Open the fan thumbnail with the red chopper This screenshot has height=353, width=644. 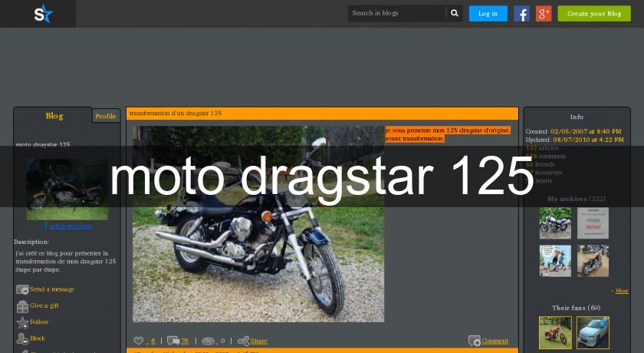(x=555, y=332)
